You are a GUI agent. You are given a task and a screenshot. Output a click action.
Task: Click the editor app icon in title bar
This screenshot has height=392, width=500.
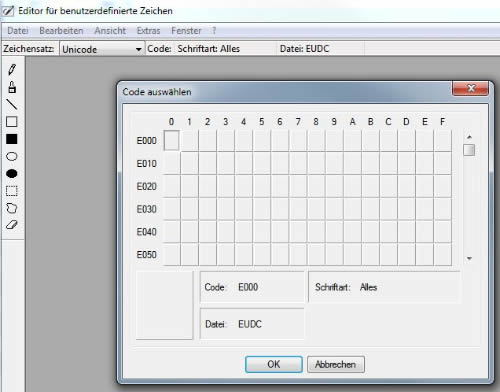coord(8,11)
